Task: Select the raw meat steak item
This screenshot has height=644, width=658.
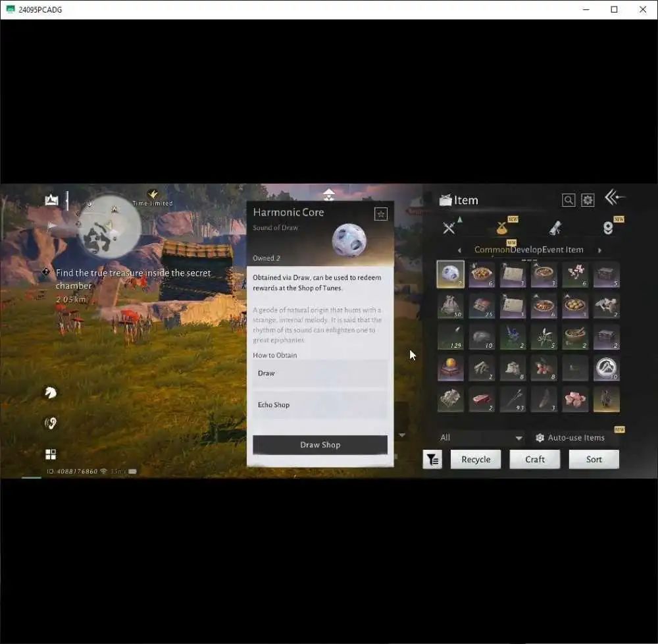Action: (482, 399)
